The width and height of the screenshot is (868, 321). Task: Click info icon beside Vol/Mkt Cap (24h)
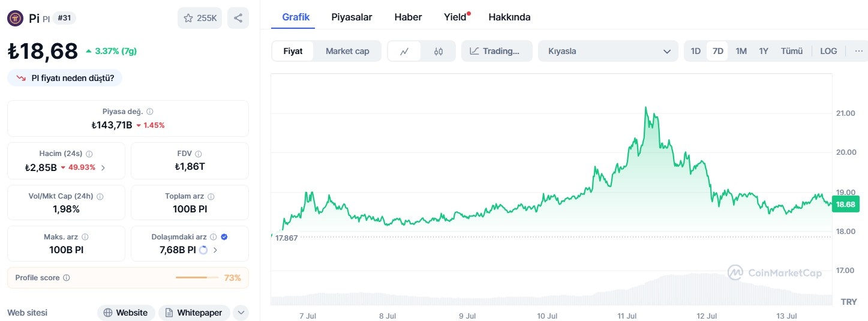point(100,196)
